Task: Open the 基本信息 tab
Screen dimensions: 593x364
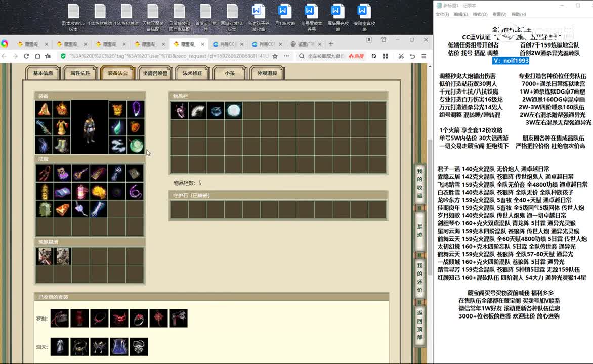Action: pos(43,73)
